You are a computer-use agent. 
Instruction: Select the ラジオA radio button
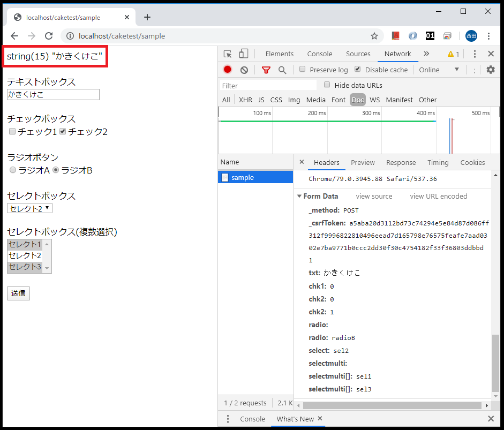pos(13,170)
